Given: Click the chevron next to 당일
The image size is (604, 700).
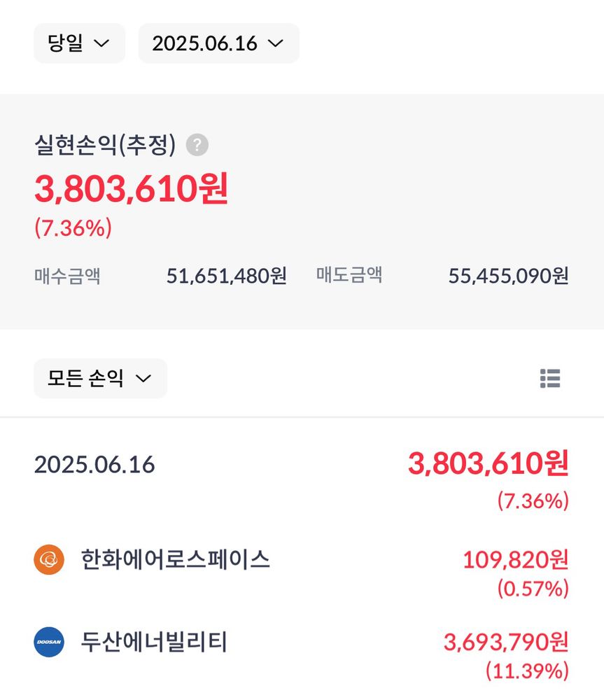Looking at the screenshot, I should click(101, 43).
